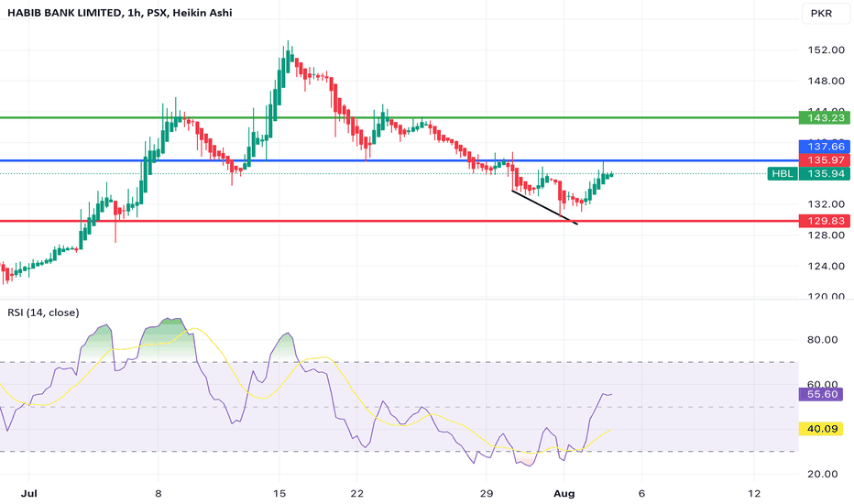
Task: Click the 15 date label on time axis
Action: coord(279,494)
